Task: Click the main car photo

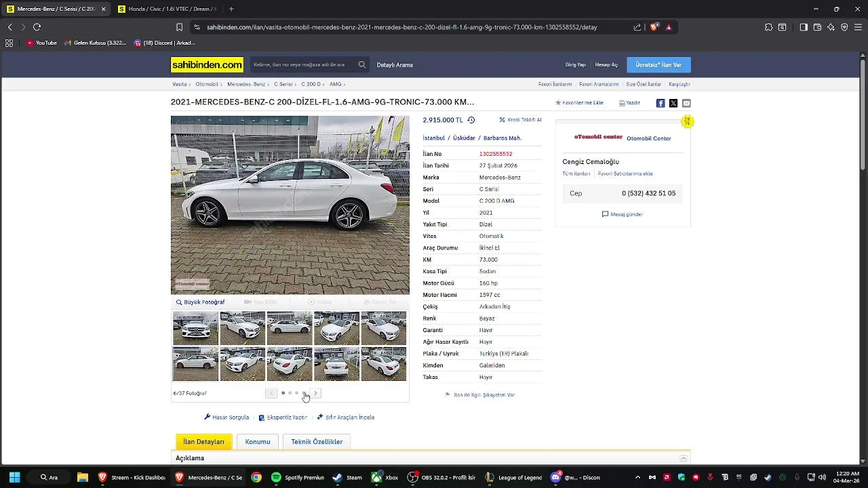Action: [x=290, y=205]
